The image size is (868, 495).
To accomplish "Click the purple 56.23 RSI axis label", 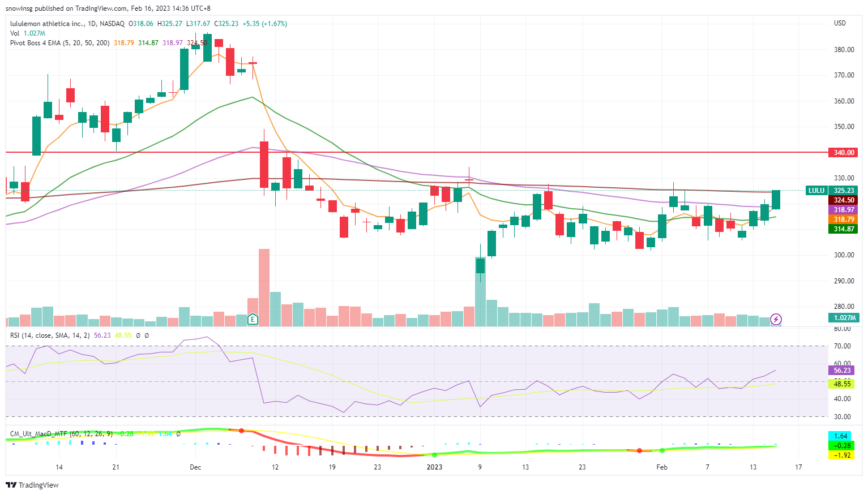I will (x=842, y=371).
